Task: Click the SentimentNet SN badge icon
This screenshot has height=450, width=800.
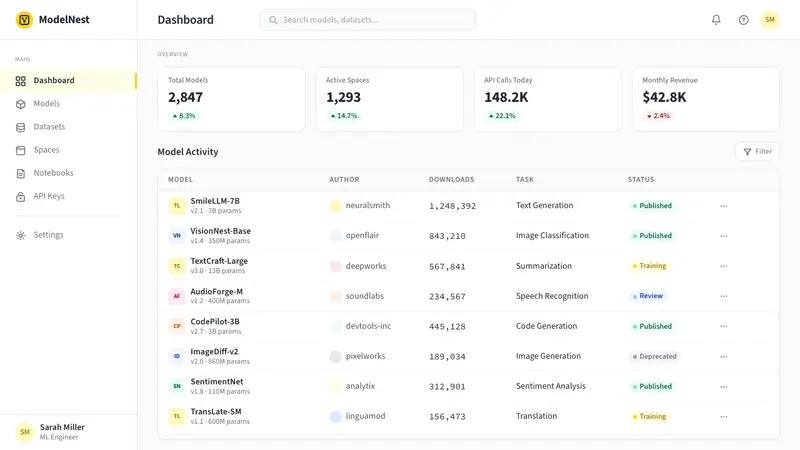Action: point(177,386)
